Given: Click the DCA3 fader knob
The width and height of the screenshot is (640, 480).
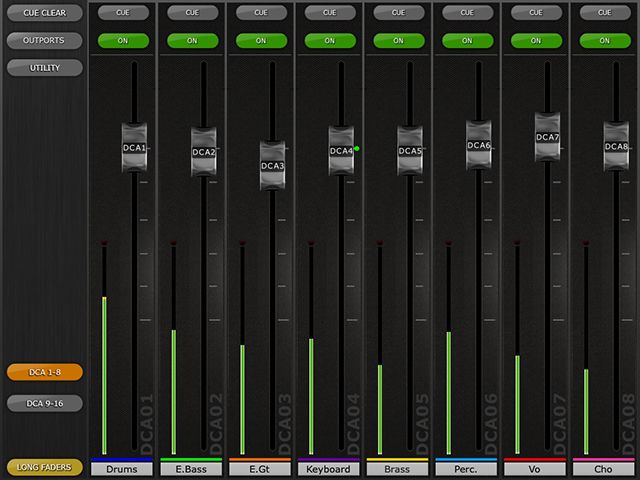Looking at the screenshot, I should pos(273,166).
